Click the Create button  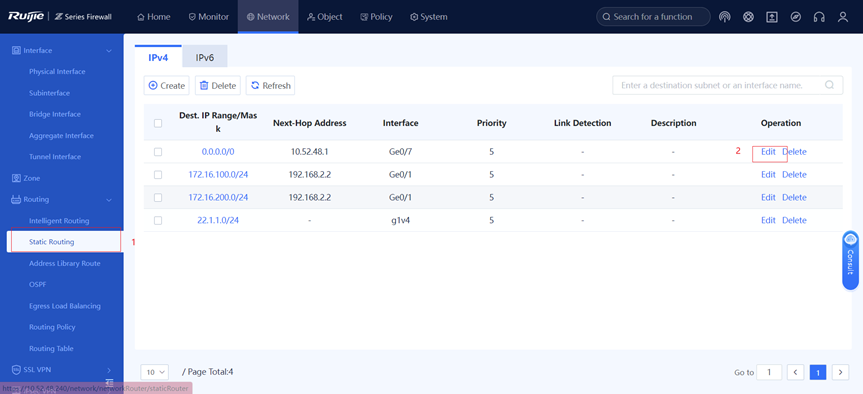(167, 86)
